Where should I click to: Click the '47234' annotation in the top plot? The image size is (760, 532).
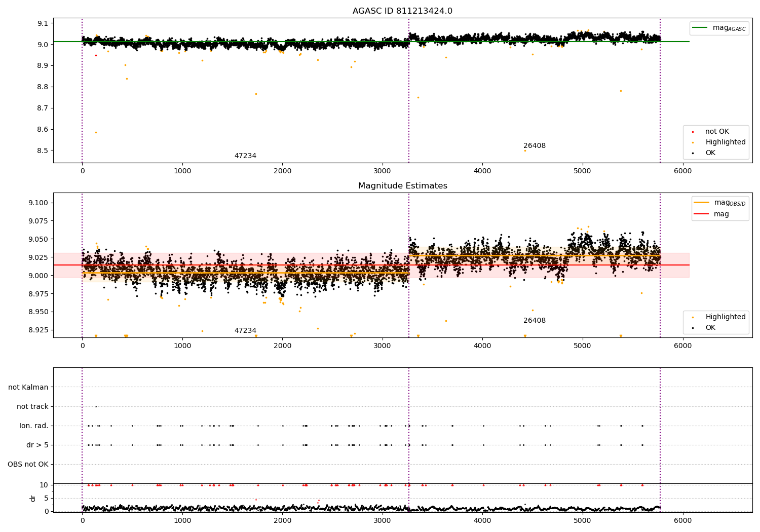click(x=245, y=156)
